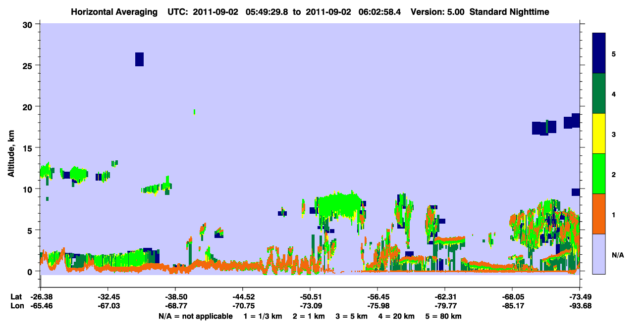644x330 pixels.
Task: Click the start time "05:49:29.8" in title
Action: click(x=267, y=12)
